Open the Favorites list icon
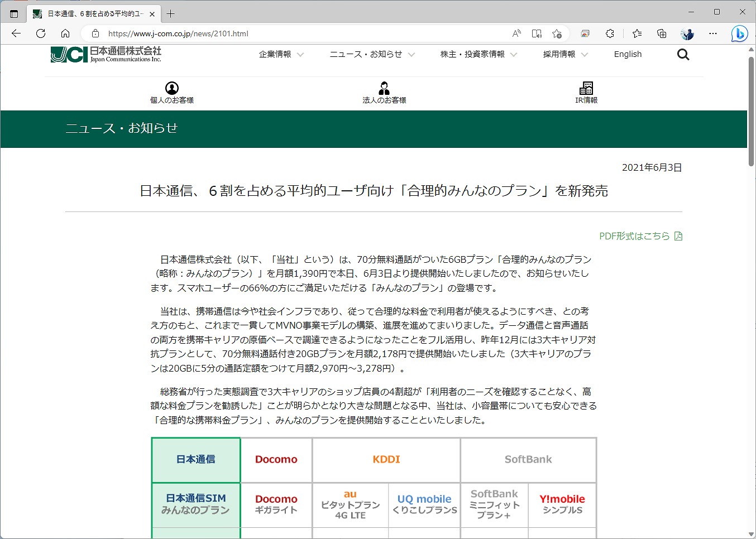The width and height of the screenshot is (756, 539). 637,33
